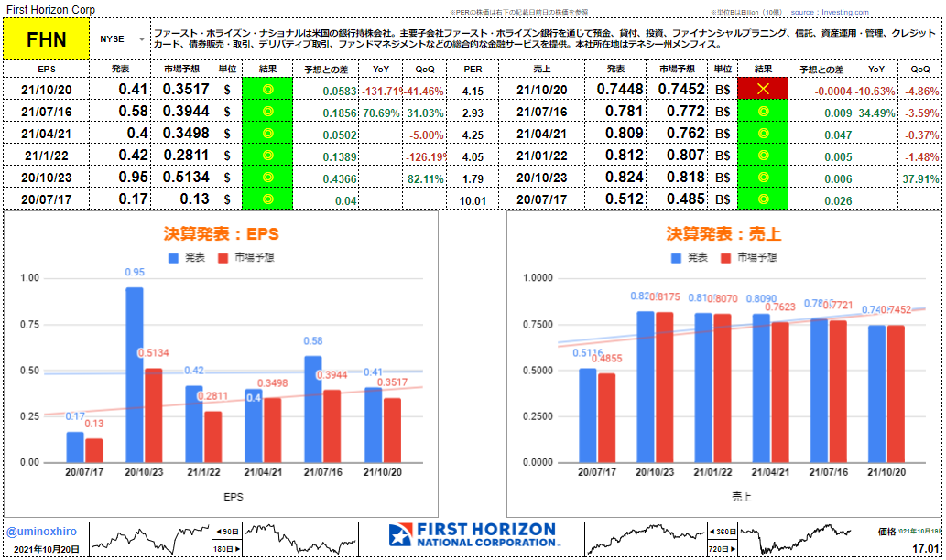
Task: Select the 0.7448 sales value in the table
Action: pos(620,89)
